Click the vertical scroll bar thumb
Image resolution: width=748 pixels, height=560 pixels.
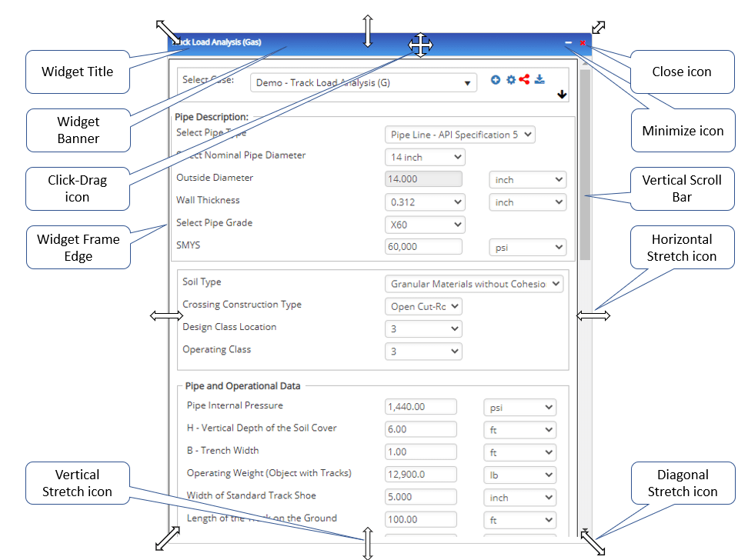pyautogui.click(x=585, y=165)
